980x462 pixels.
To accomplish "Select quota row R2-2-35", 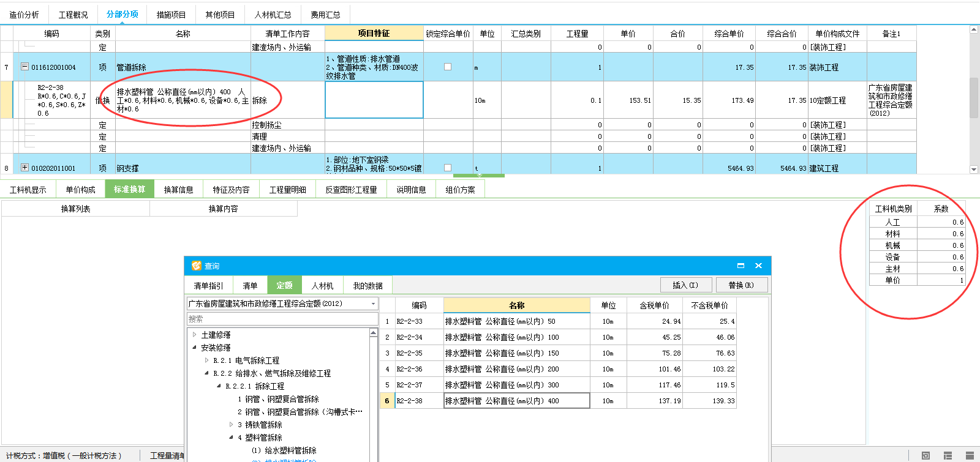I will coord(557,353).
